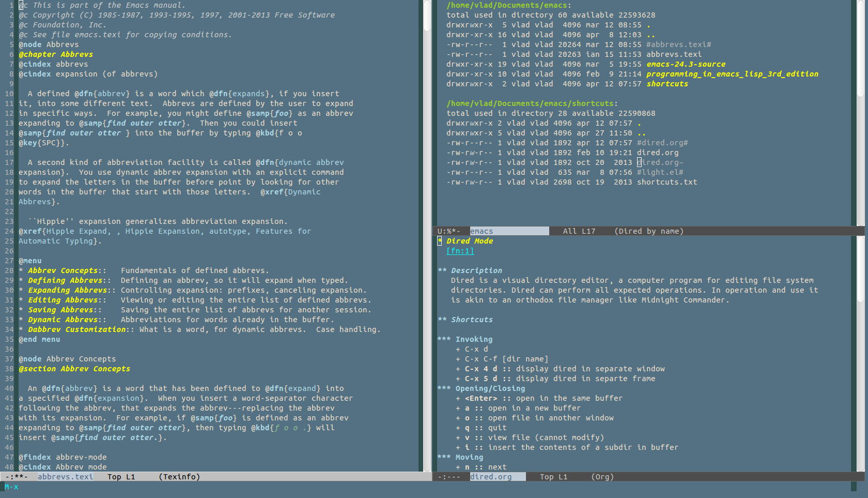The width and height of the screenshot is (868, 498).
Task: Click /home/vlad/Documents/emacs directory header
Action: click(507, 5)
